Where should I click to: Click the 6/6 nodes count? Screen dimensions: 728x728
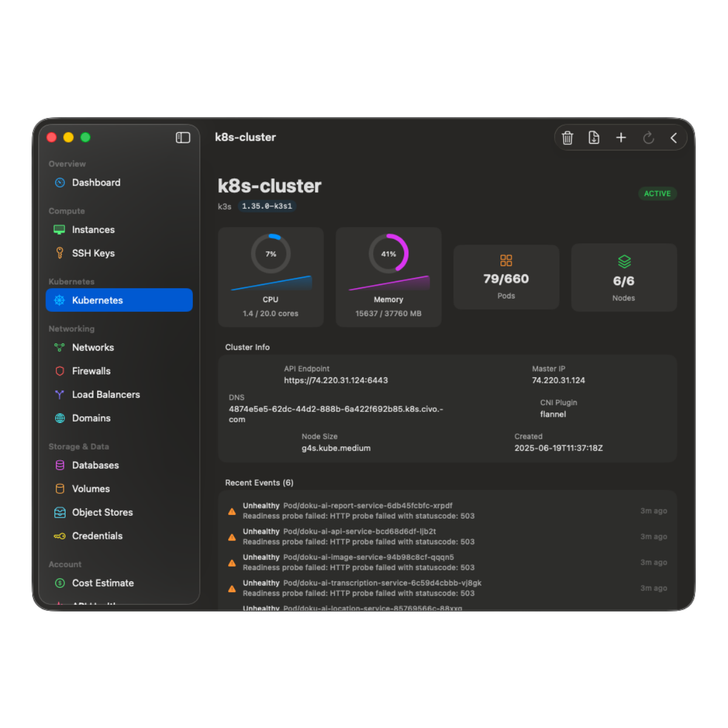(x=624, y=281)
